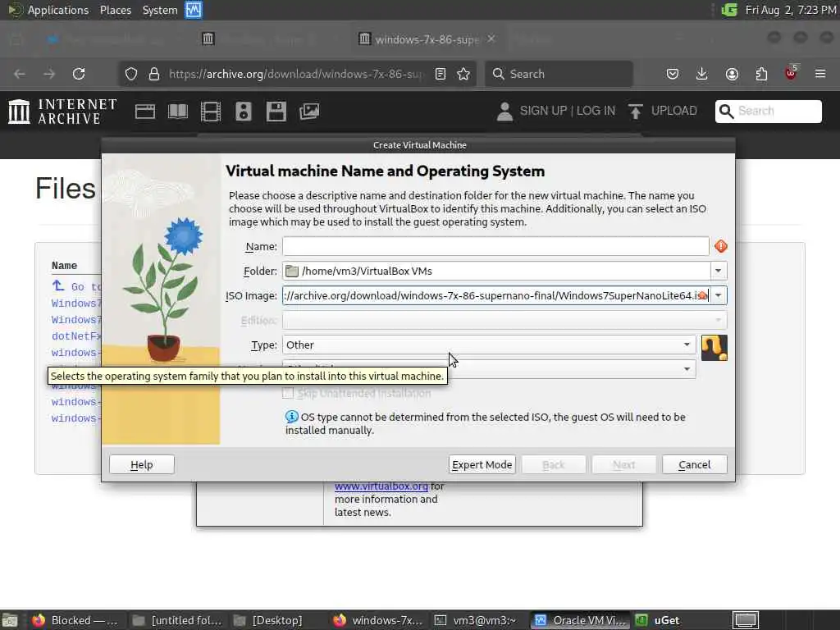Expand the Folder dropdown arrow
The width and height of the screenshot is (840, 630).
[x=719, y=271]
